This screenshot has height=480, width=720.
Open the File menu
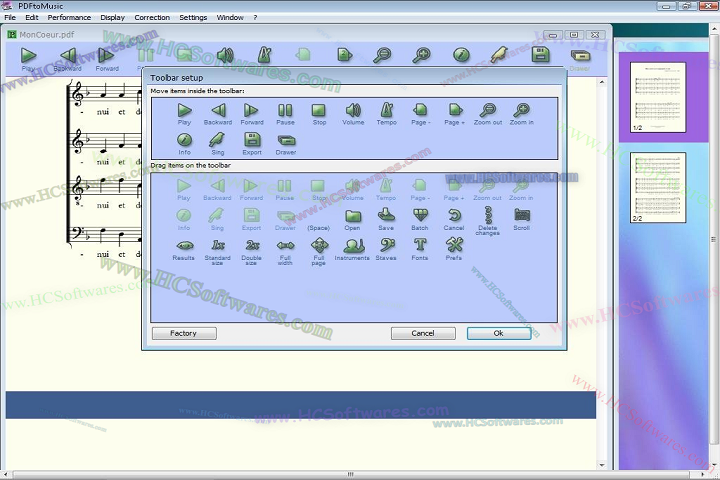10,17
